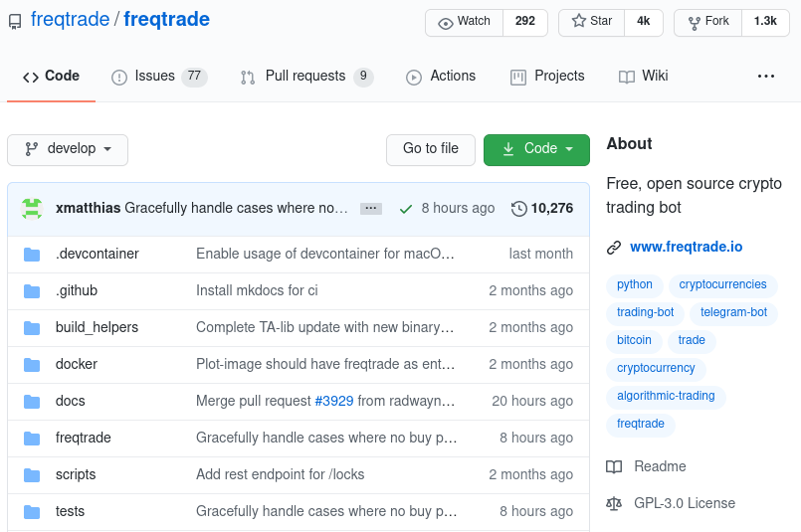This screenshot has height=532, width=801.
Task: Open 'Plot-image should have freqtrade' commit message
Action: [325, 364]
